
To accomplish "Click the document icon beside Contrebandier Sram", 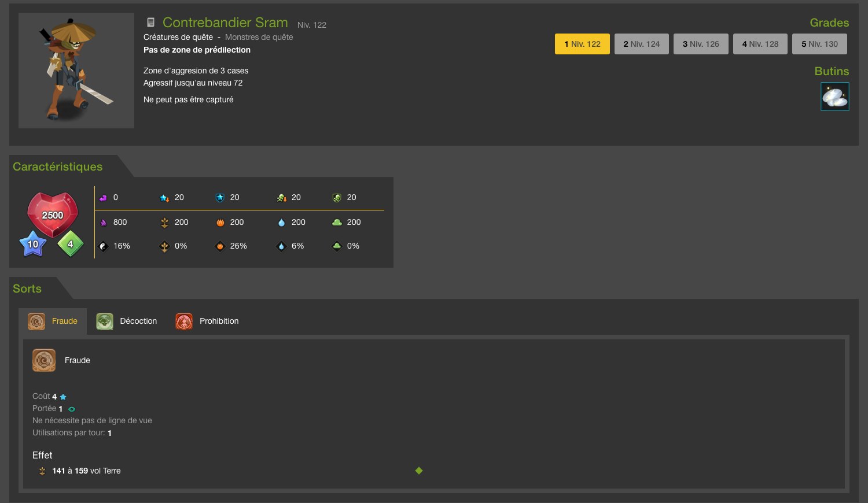I will pyautogui.click(x=150, y=23).
